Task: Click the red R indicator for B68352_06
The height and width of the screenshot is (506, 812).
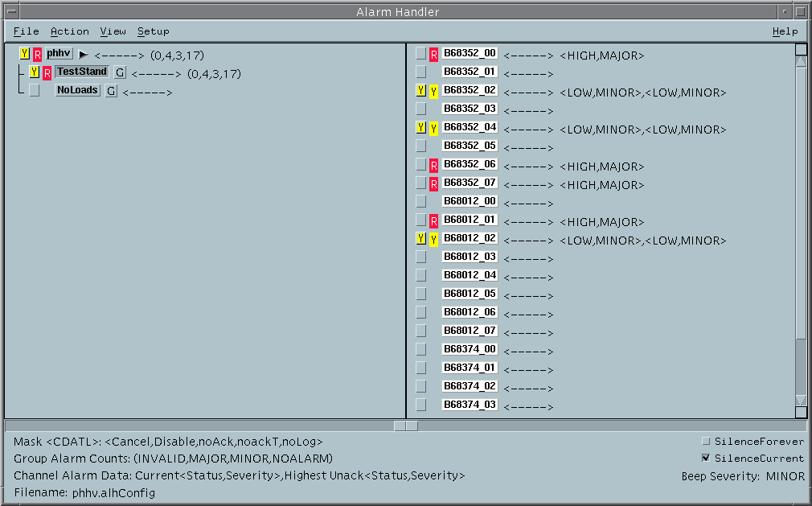Action: point(434,166)
